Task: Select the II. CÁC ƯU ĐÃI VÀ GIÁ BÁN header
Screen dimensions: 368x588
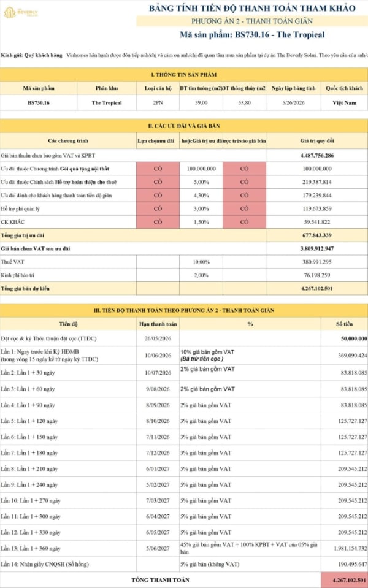Action: (184, 126)
